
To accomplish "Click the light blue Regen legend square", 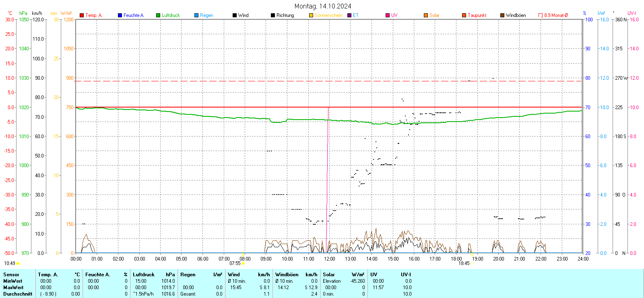I will coord(196,15).
